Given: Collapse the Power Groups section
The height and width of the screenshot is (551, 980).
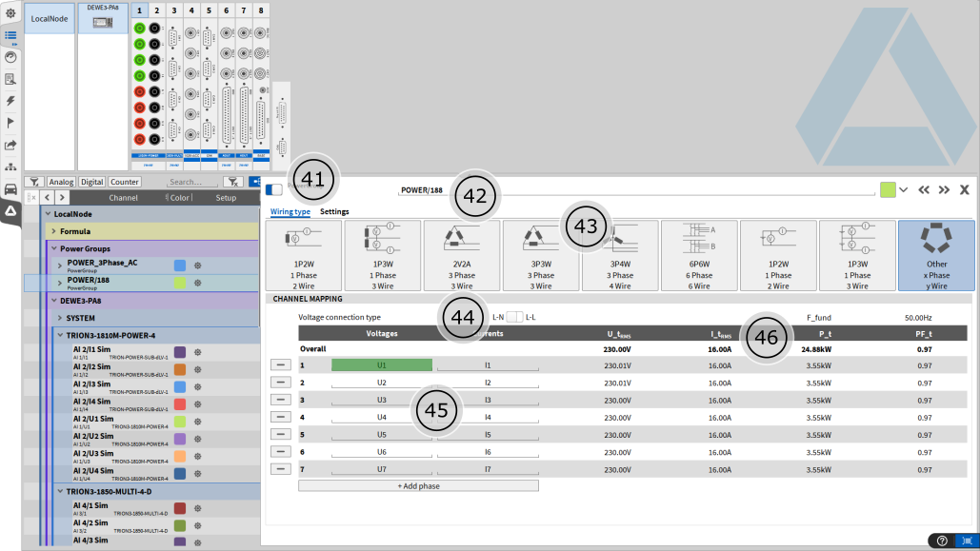Looking at the screenshot, I should (54, 248).
